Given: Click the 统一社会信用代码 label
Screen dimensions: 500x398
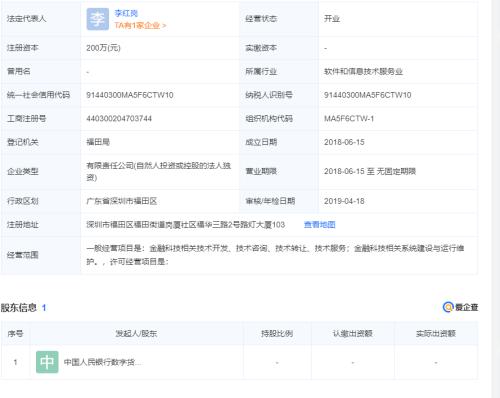Looking at the screenshot, I should [38, 95].
